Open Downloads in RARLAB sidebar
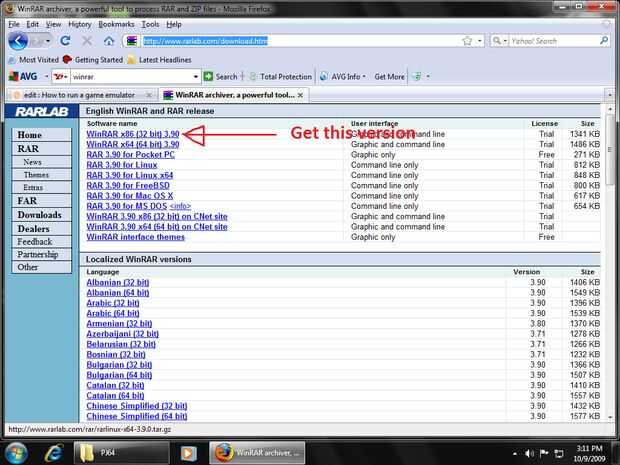This screenshot has width=620, height=465. pos(42,215)
